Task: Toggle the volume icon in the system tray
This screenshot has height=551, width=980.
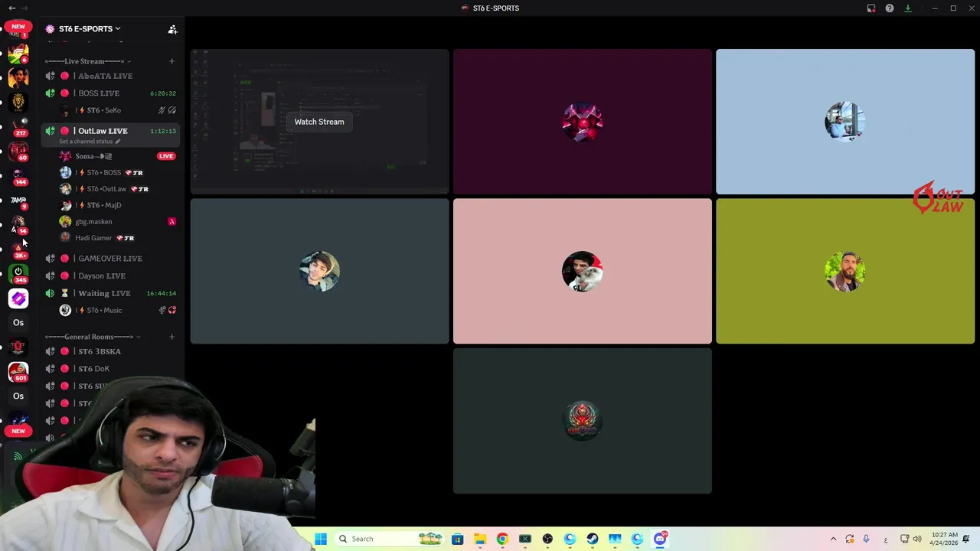Action: tap(917, 539)
